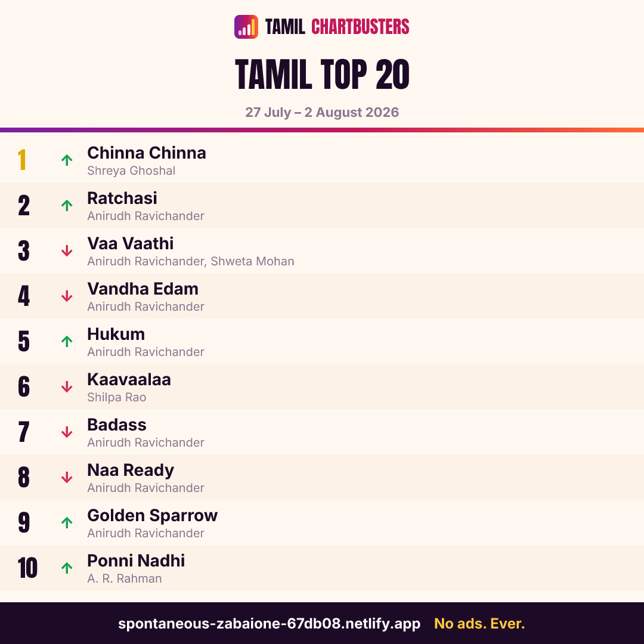Click the red down arrow next to Vandha Edam

(67, 296)
